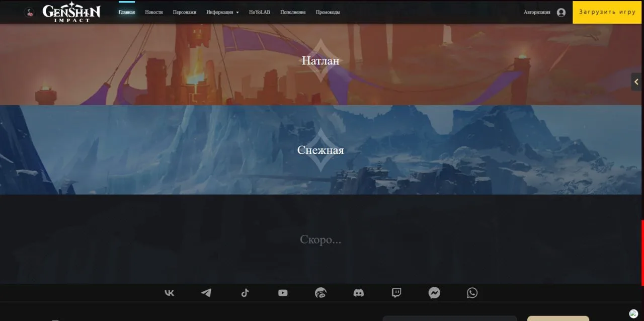Image resolution: width=644 pixels, height=321 pixels.
Task: Open the HoYoLAB menu link
Action: pos(260,12)
